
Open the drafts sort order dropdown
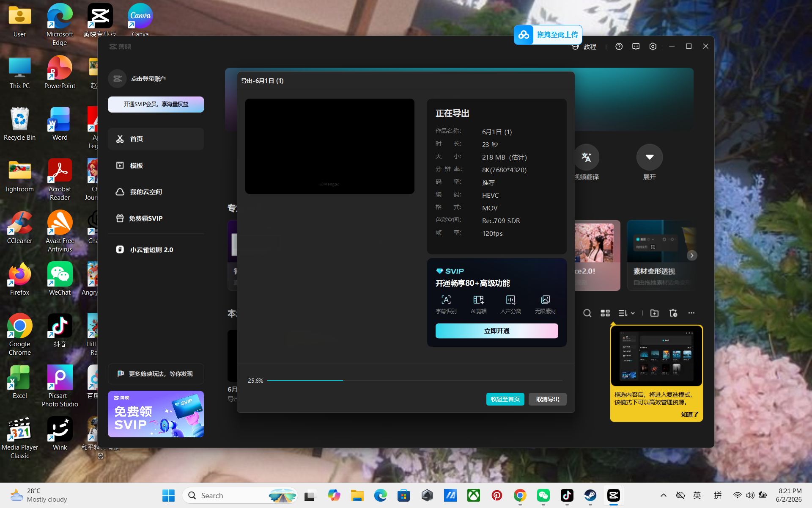point(627,313)
